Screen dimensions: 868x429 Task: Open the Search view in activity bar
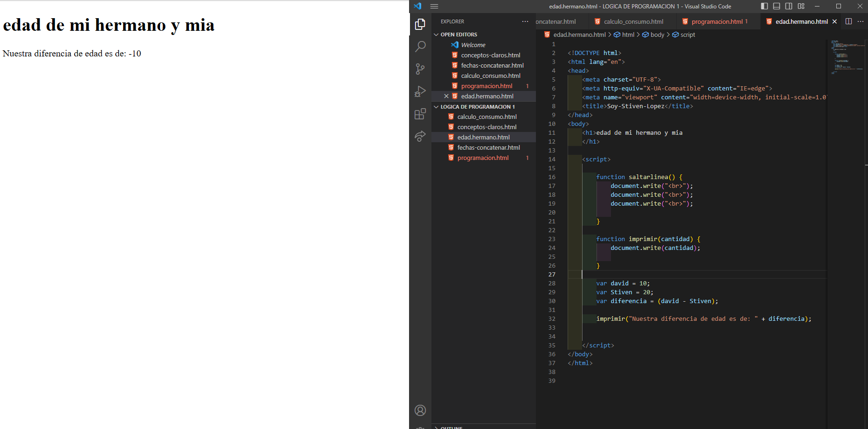tap(420, 47)
